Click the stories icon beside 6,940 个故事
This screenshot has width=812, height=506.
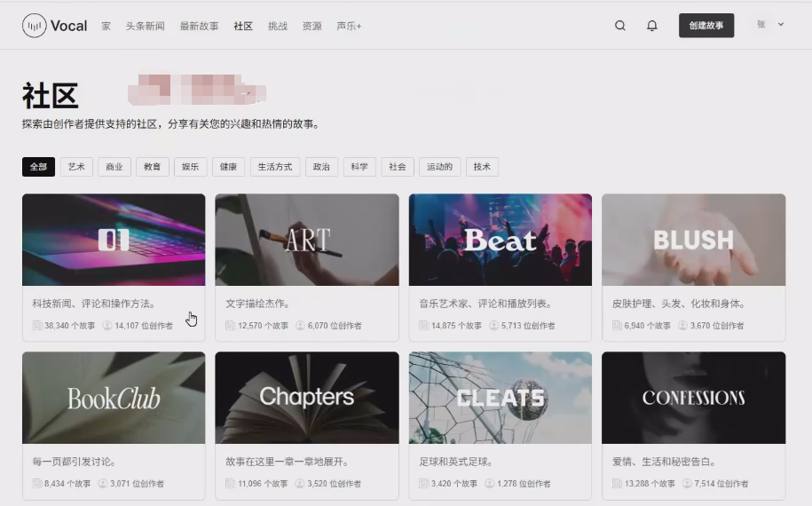pos(617,326)
